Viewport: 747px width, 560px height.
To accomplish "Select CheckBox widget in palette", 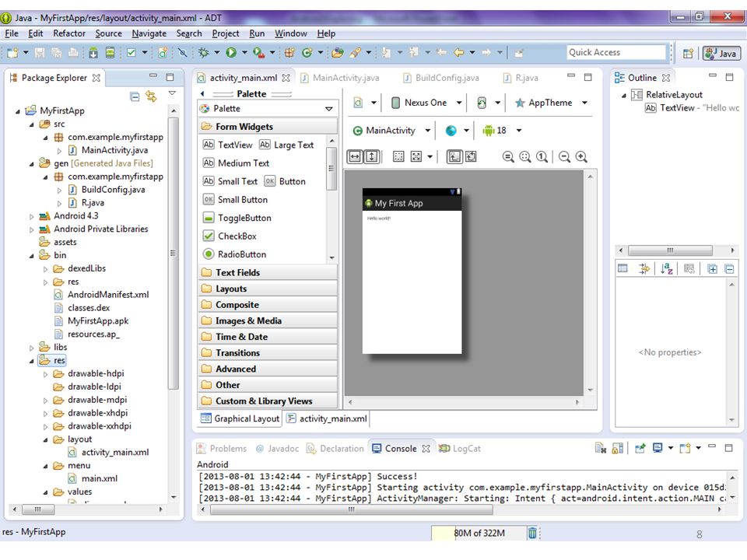I will coord(230,236).
